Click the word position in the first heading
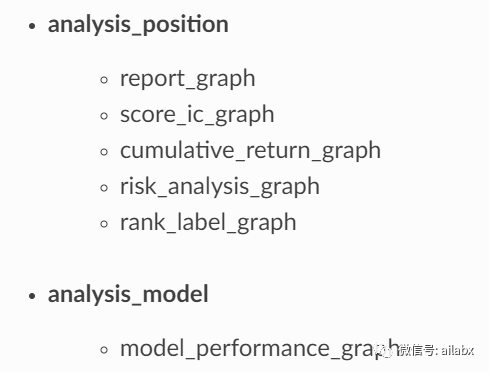 (186, 25)
